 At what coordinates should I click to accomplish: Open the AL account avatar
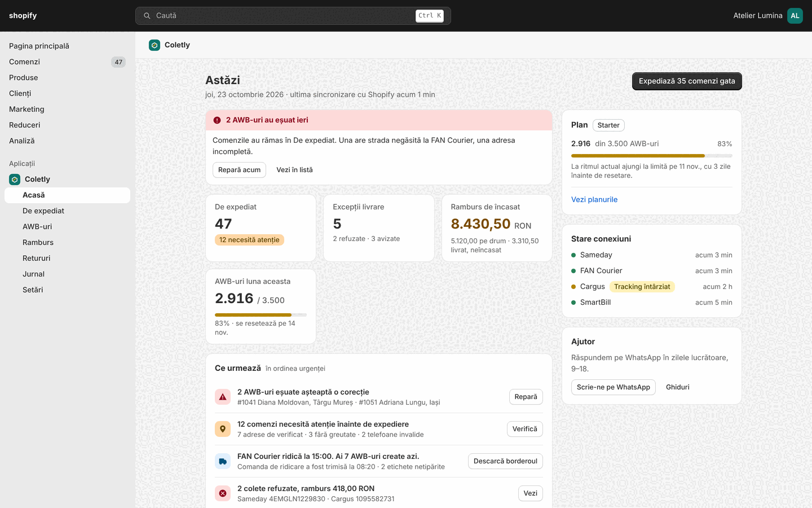coord(795,16)
